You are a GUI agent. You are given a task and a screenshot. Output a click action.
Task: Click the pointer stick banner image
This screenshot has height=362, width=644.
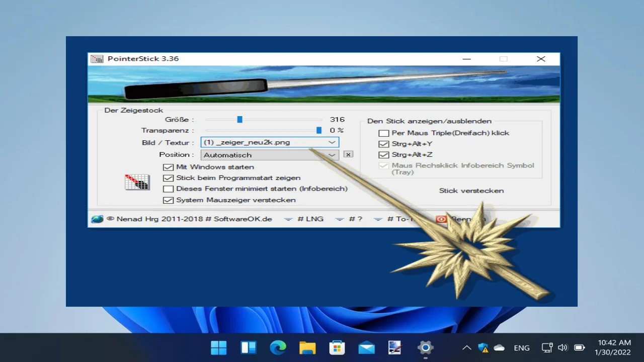click(x=324, y=84)
